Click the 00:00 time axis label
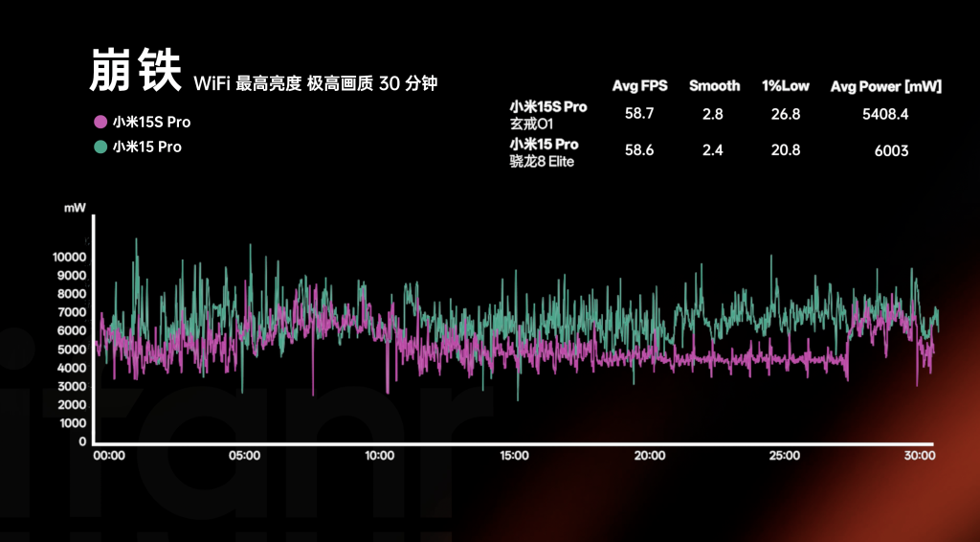 coord(109,456)
